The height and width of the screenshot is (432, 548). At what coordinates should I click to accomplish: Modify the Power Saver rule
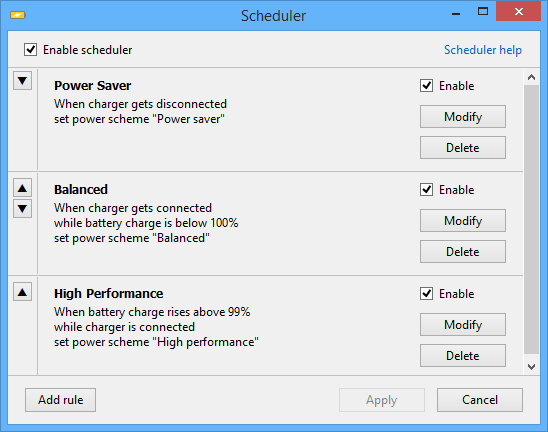tap(463, 116)
